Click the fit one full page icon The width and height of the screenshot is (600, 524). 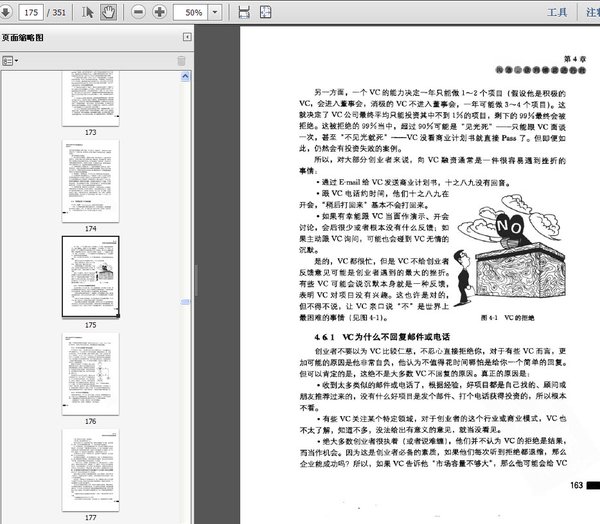pyautogui.click(x=266, y=12)
